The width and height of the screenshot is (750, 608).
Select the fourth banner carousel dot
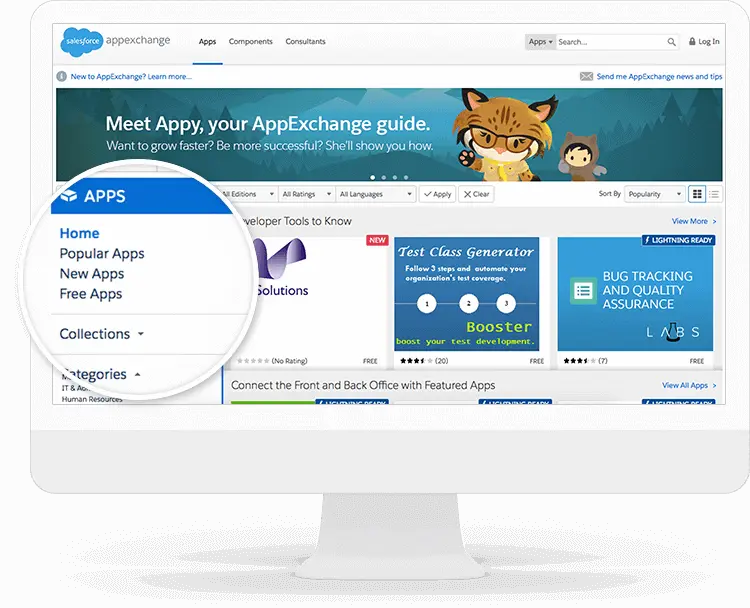tap(406, 177)
